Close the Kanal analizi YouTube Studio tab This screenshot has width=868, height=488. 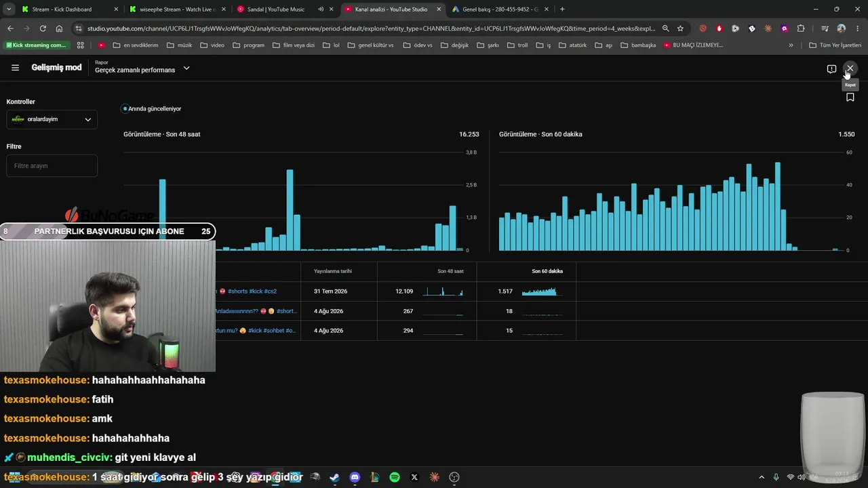point(439,9)
